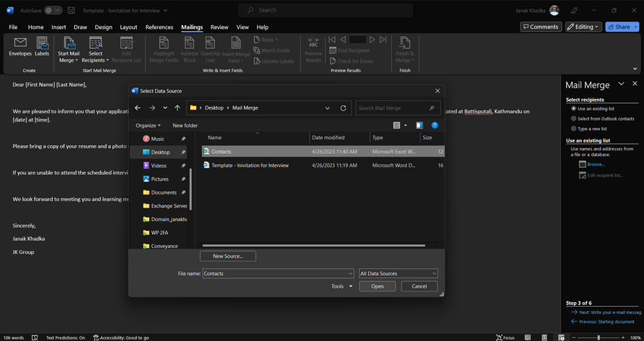The height and width of the screenshot is (341, 644).
Task: Click the Word Search box in the title bar
Action: [x=325, y=11]
